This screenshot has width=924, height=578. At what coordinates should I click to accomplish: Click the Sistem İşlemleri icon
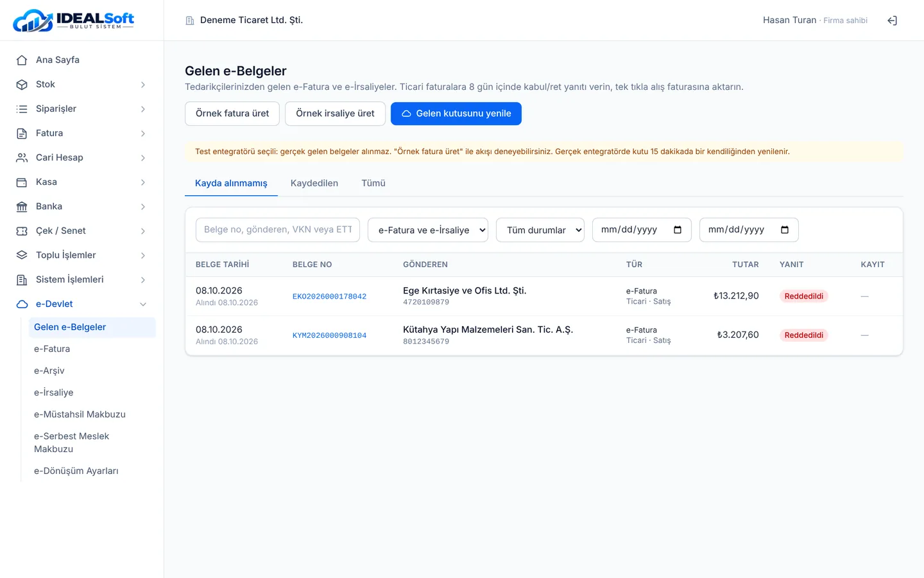(x=22, y=279)
